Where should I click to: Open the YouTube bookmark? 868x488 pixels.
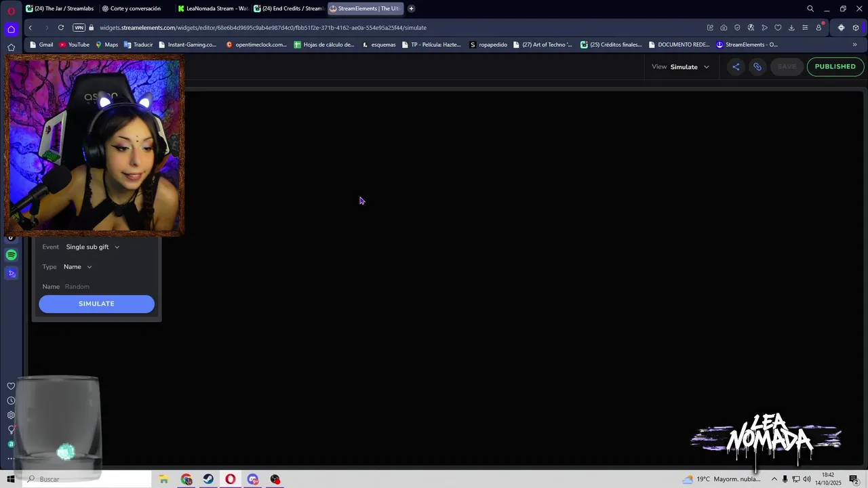[x=74, y=45]
